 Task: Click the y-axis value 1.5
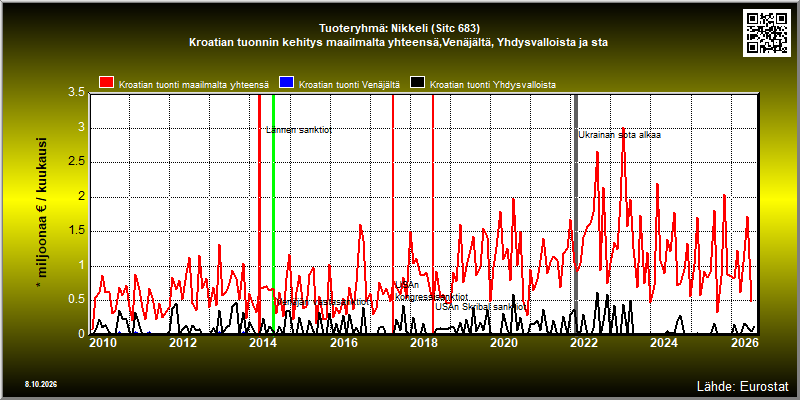pos(76,231)
